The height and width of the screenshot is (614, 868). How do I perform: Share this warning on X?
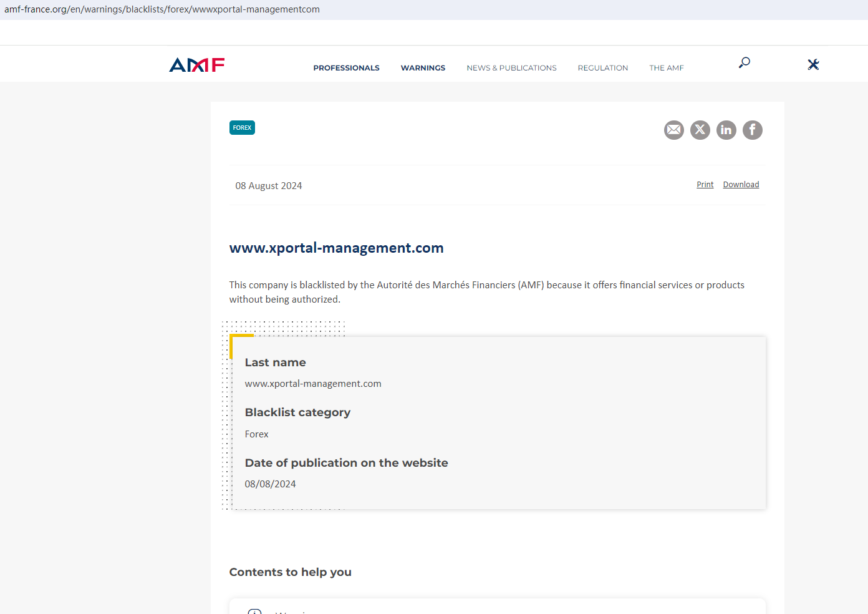point(700,130)
